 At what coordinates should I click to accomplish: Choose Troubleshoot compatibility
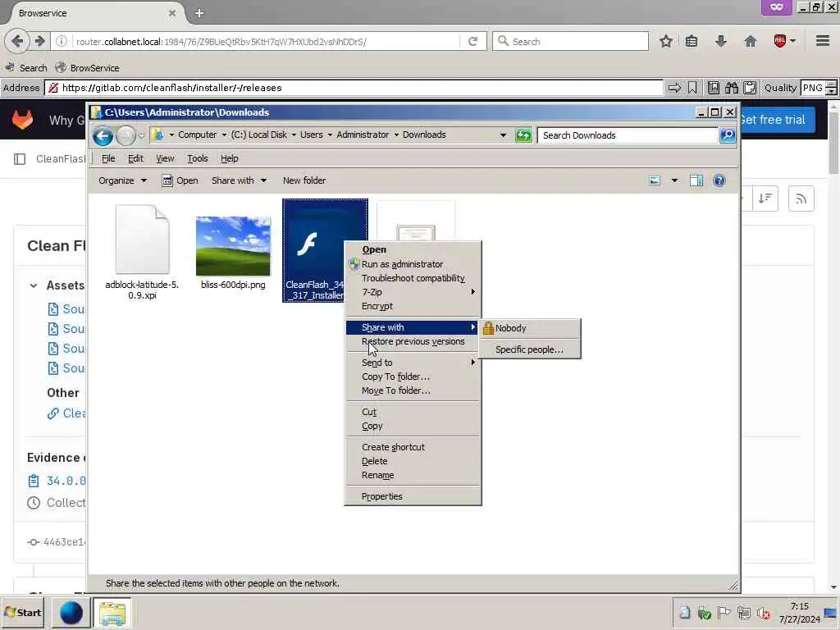(413, 278)
